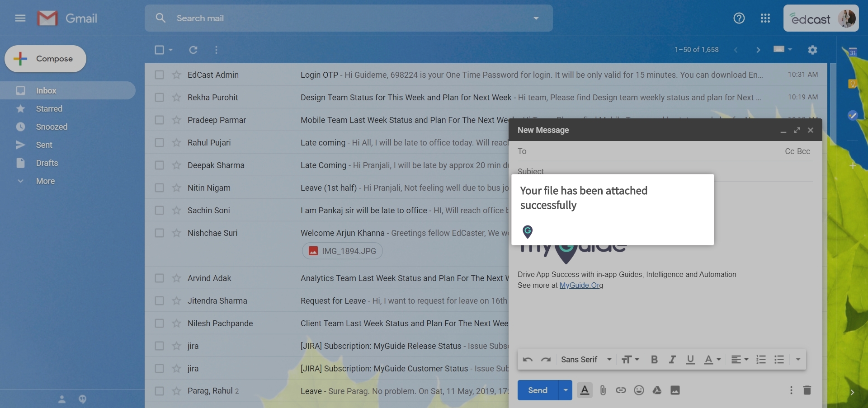Screen dimensions: 868x408
Task: Apply bold formatting
Action: click(654, 360)
